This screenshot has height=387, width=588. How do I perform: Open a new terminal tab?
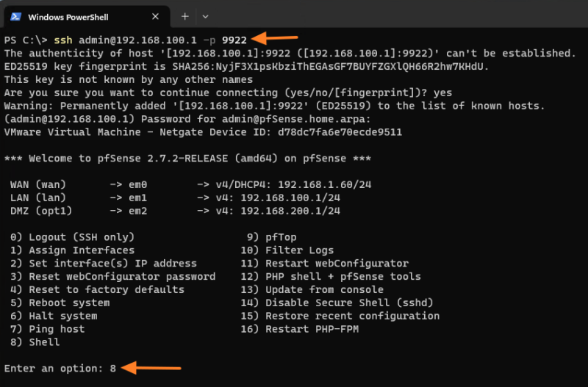click(x=185, y=15)
